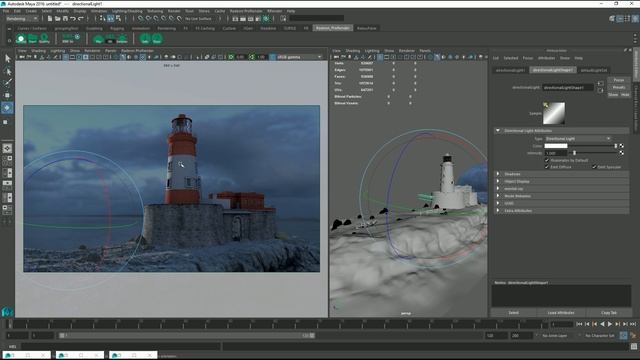
Task: Click the last green ProRender shelf icon
Action: pos(157,39)
